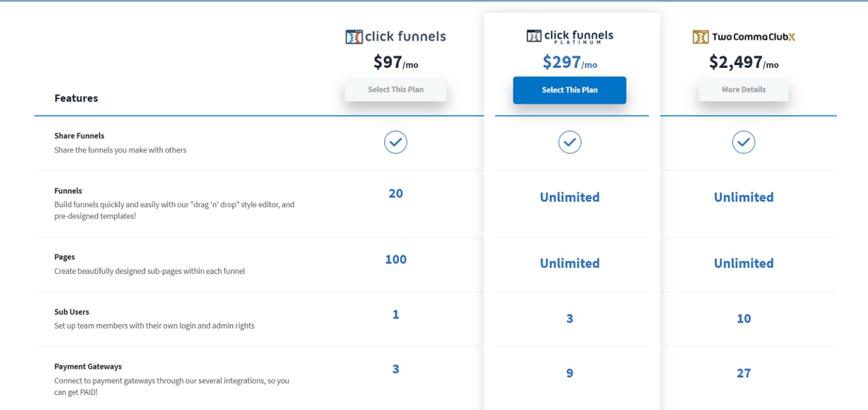Click the $297/mo Platinum price
The width and height of the screenshot is (868, 410).
point(570,62)
